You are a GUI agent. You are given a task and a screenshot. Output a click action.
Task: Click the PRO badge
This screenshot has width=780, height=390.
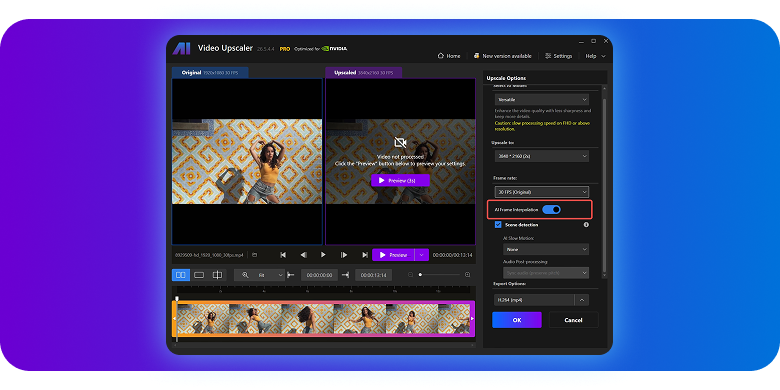285,49
